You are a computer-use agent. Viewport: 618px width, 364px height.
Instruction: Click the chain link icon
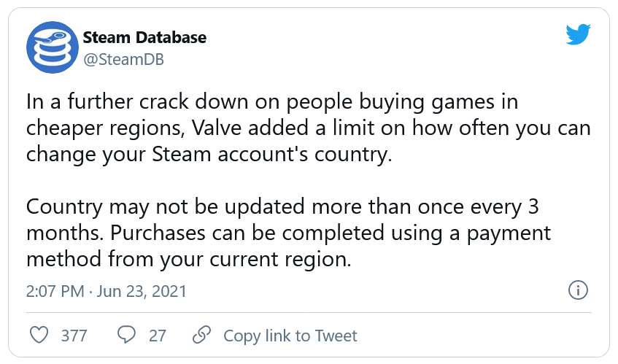(201, 336)
